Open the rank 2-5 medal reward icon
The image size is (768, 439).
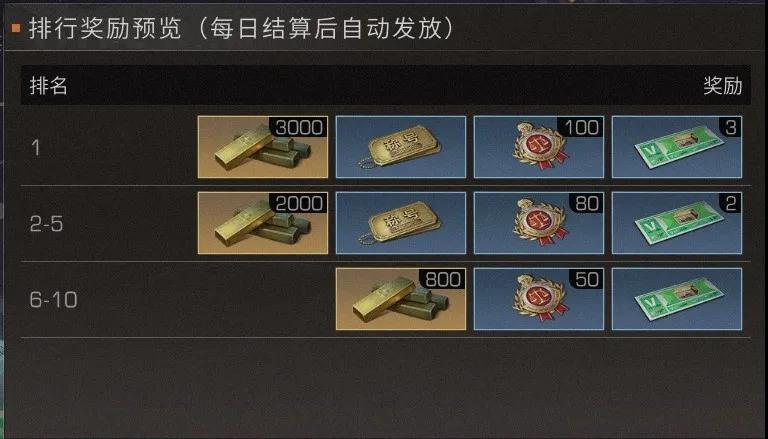(x=539, y=223)
